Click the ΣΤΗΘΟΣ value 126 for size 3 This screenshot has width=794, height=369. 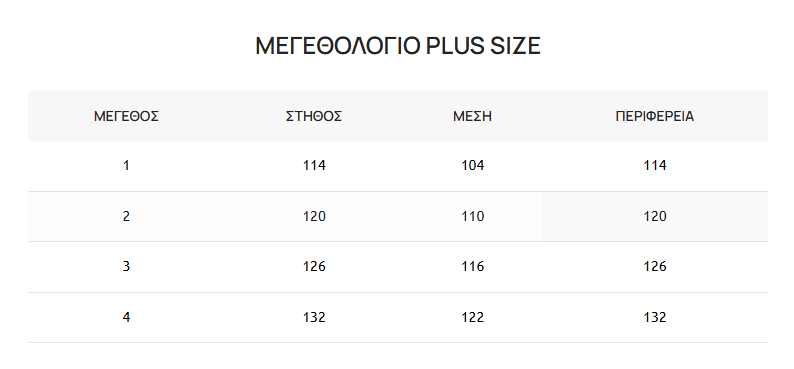pyautogui.click(x=314, y=266)
